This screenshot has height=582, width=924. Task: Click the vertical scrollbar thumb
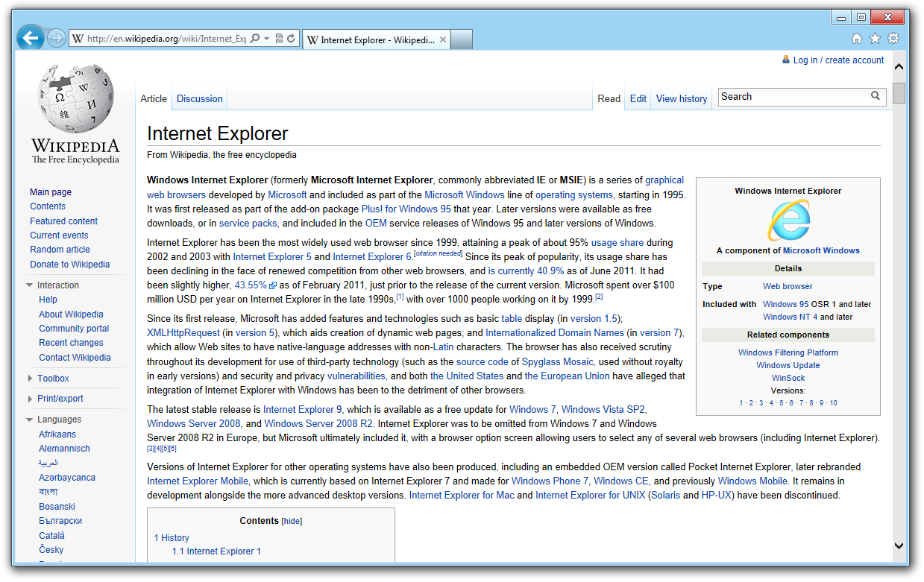click(899, 93)
